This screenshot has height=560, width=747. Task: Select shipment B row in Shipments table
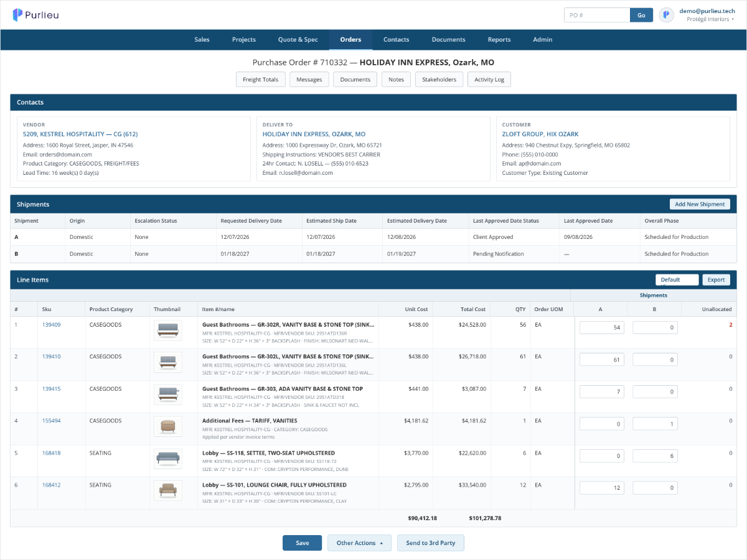point(374,254)
